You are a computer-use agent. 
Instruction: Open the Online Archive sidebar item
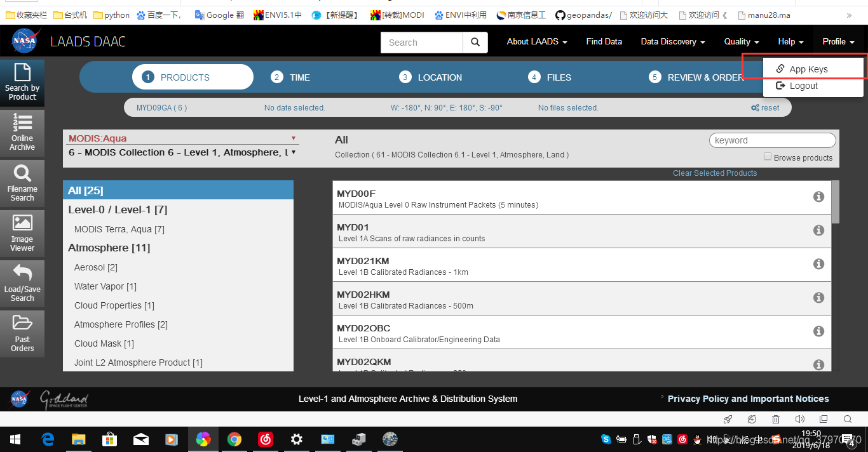tap(22, 133)
